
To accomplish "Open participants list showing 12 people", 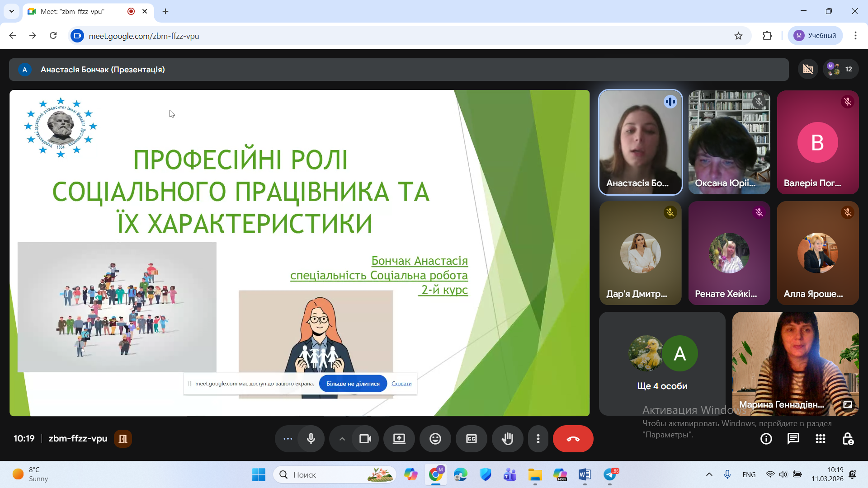I will pos(840,69).
